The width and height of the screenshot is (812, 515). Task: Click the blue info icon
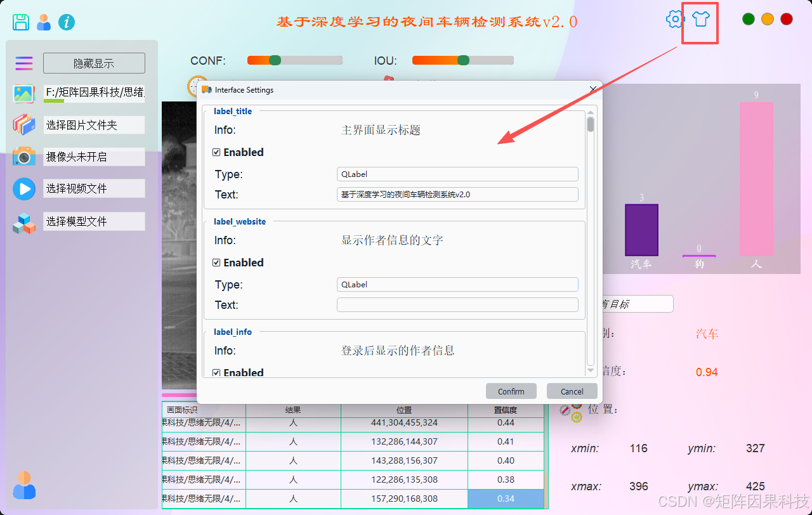click(x=67, y=22)
